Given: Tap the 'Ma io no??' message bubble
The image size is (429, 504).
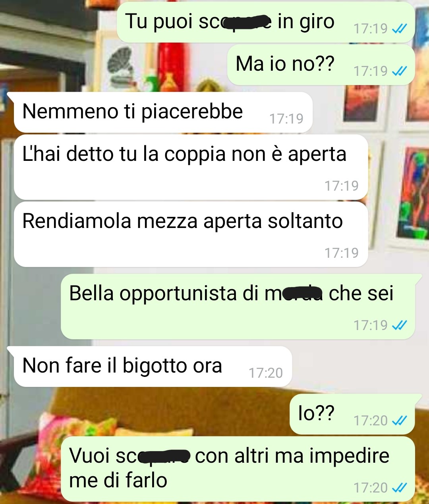Looking at the screenshot, I should click(x=321, y=64).
